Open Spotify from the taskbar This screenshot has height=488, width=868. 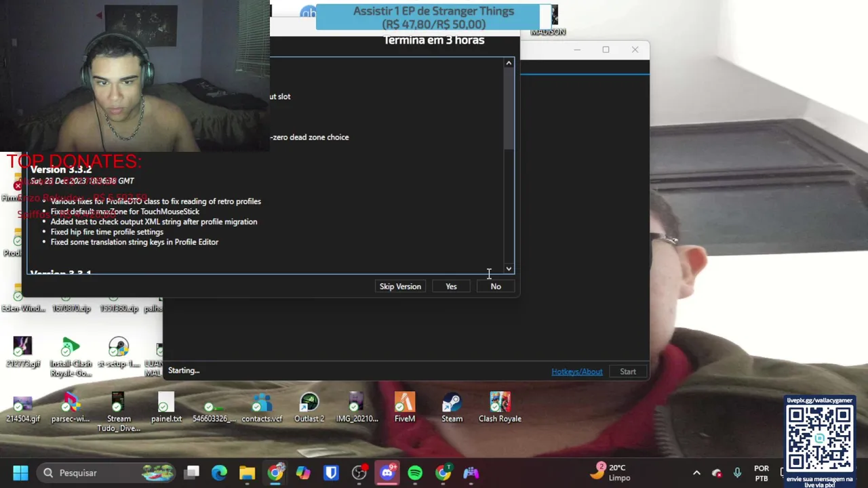415,472
